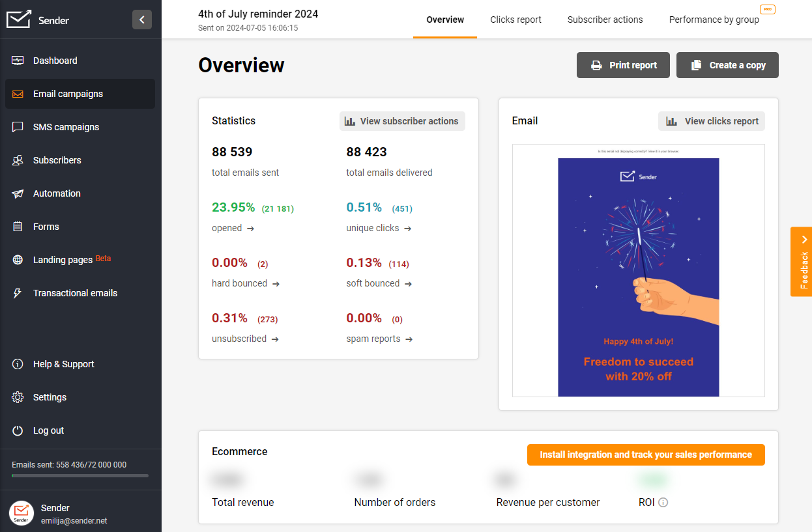Expand the orange Feedback side panel

(x=802, y=262)
